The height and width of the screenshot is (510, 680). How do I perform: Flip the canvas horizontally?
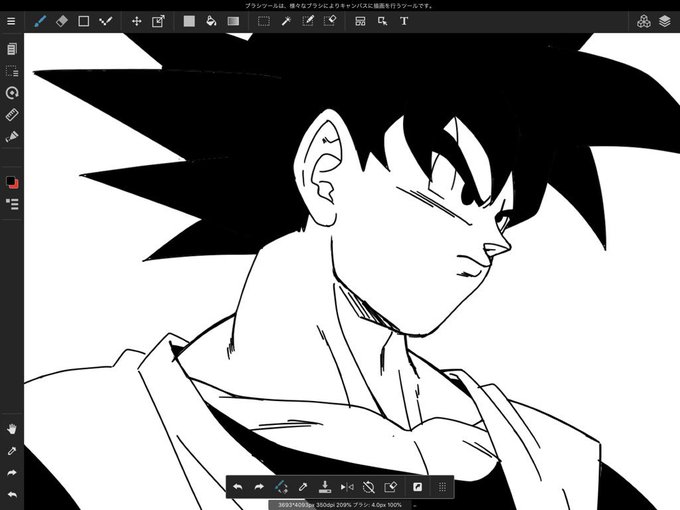(x=347, y=487)
